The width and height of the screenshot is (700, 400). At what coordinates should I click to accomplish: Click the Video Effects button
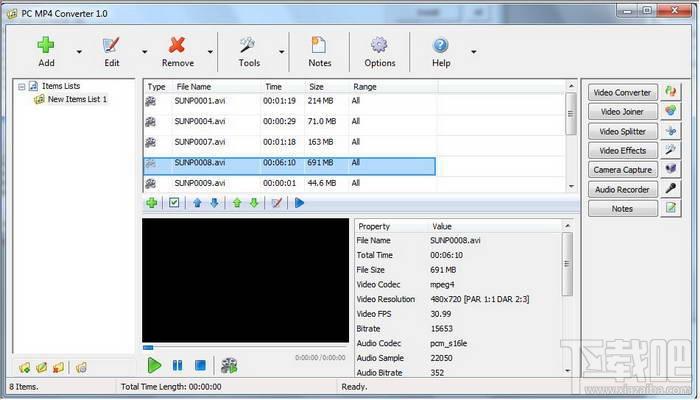622,150
